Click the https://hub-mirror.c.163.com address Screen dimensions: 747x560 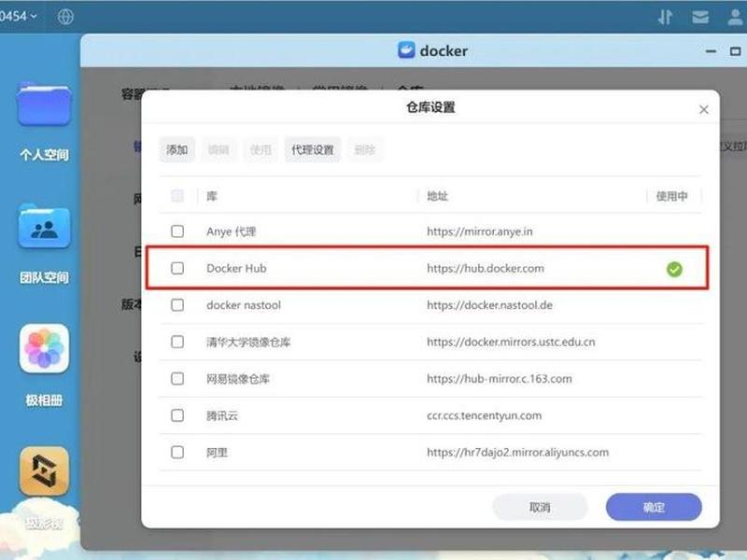pos(500,379)
